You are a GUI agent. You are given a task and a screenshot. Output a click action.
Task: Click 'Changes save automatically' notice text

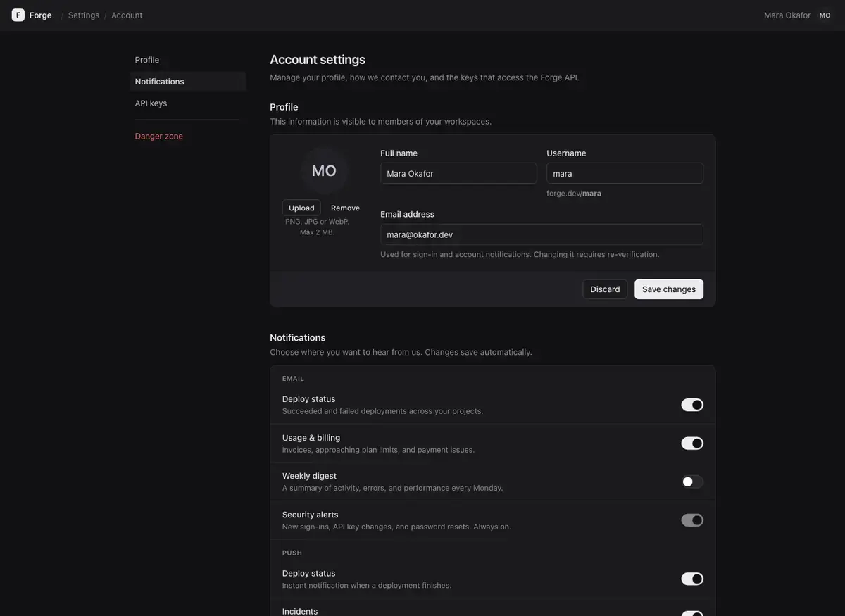(478, 352)
